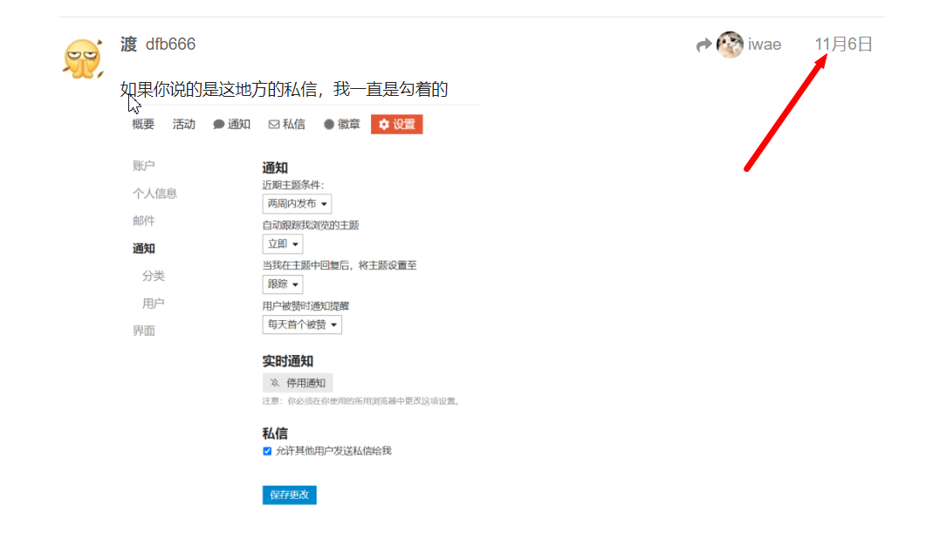Click the 用户被赞时通知提醒 label
Viewport: 926px width, 560px height.
click(x=306, y=305)
